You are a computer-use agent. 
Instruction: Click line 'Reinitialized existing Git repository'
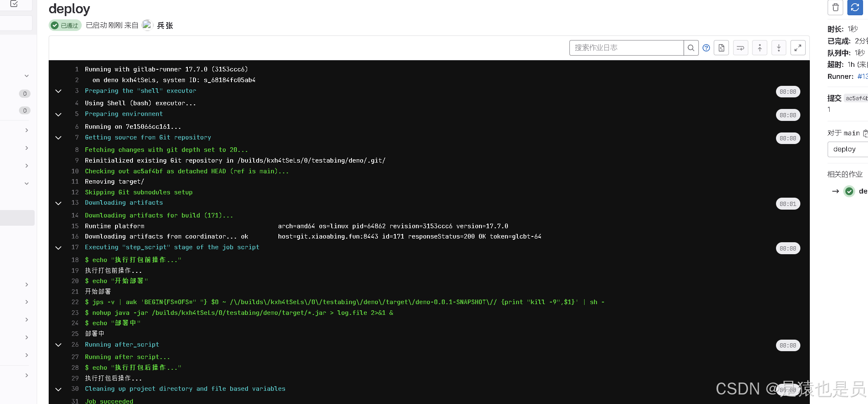click(x=235, y=161)
